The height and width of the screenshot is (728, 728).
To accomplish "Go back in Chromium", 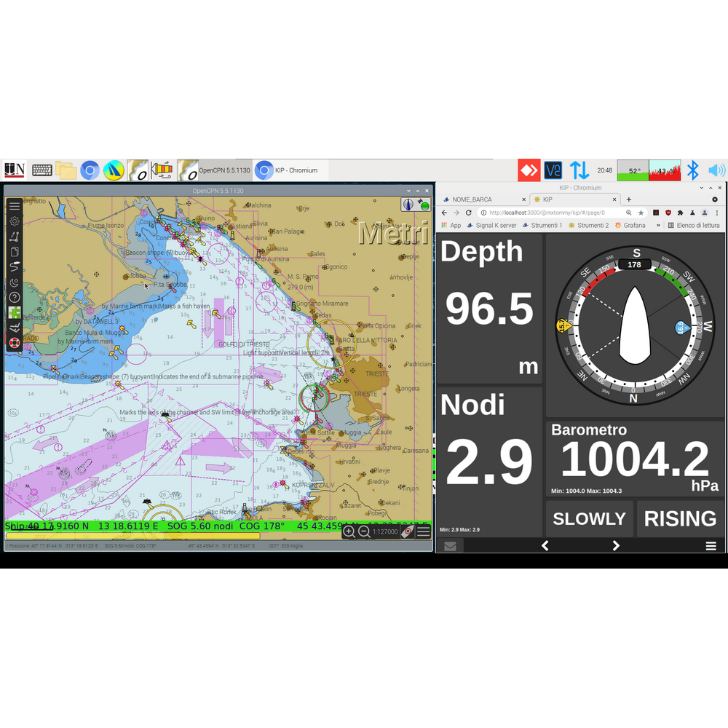I will coord(444,213).
